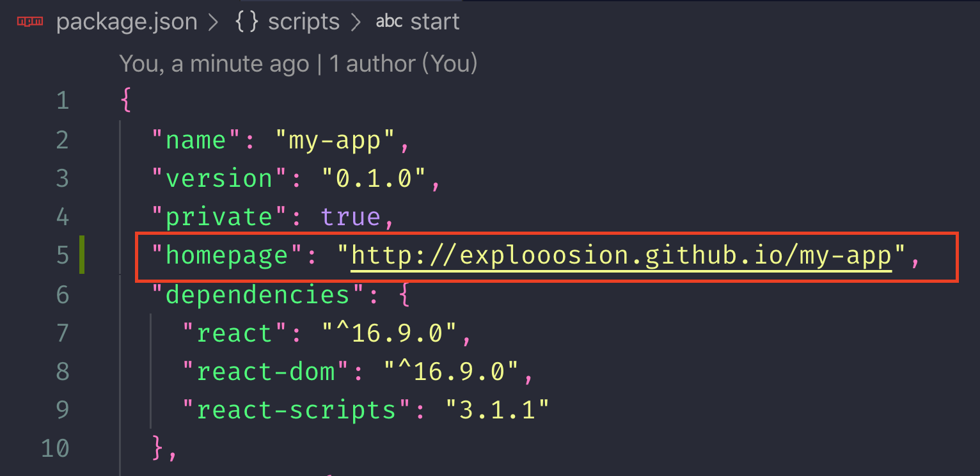Click line number 1 in gutter
This screenshot has height=476, width=980.
pyautogui.click(x=62, y=101)
